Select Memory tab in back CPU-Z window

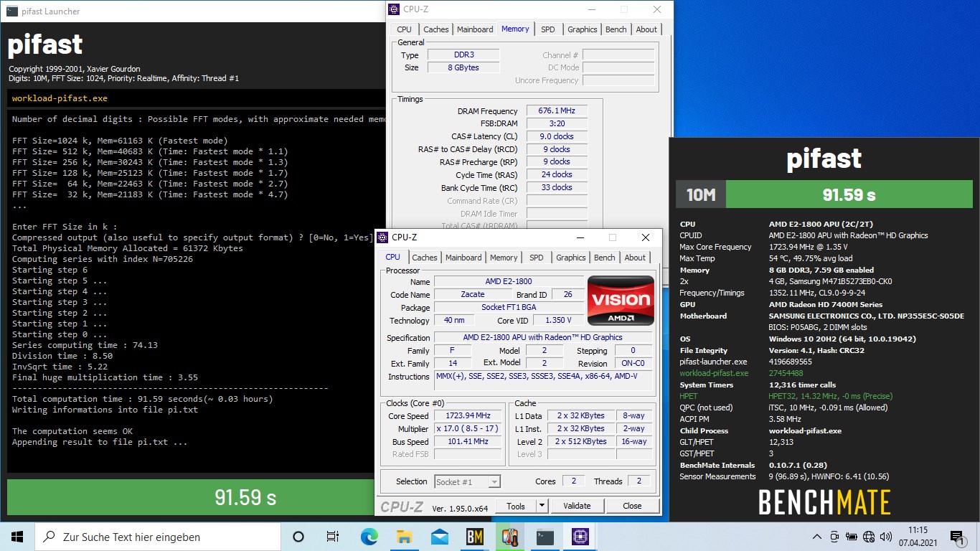[x=515, y=29]
